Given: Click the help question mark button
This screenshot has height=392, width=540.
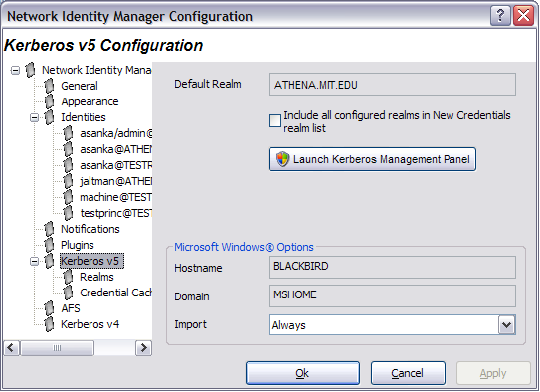Looking at the screenshot, I should coord(500,16).
